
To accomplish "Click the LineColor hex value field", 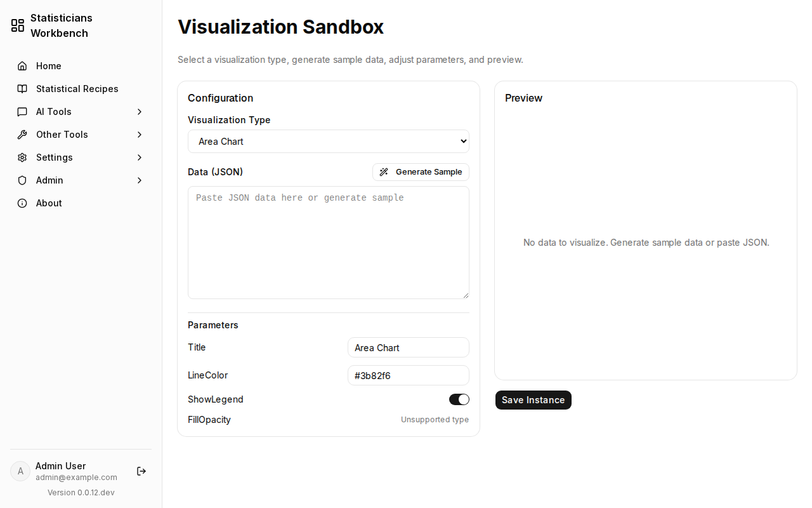I will [x=409, y=375].
